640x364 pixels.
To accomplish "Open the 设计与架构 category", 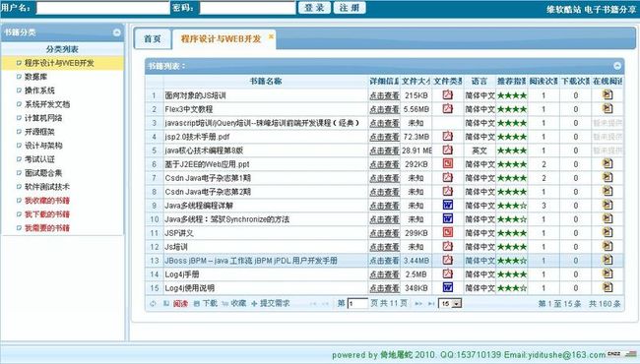I will point(43,146).
